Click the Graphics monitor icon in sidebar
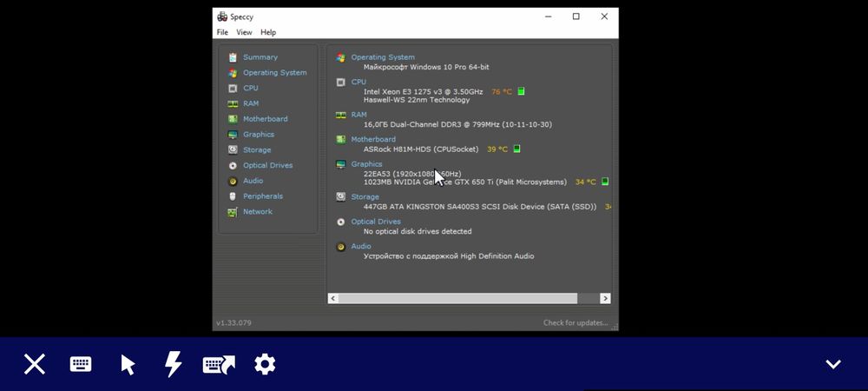Viewport: 868px width, 391px height. (x=233, y=135)
